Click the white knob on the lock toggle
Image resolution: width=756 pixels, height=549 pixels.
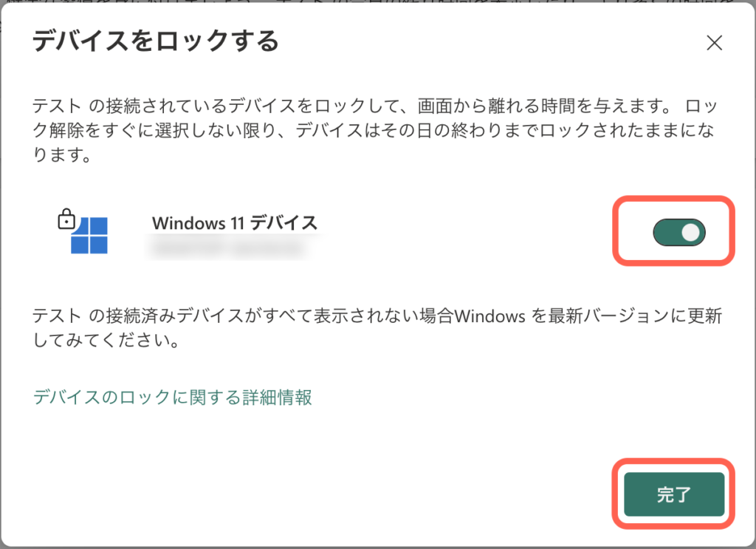pyautogui.click(x=691, y=232)
